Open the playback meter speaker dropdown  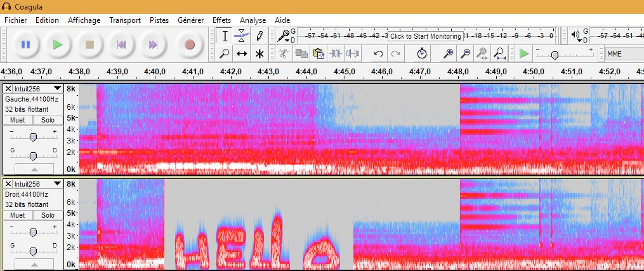pos(576,36)
